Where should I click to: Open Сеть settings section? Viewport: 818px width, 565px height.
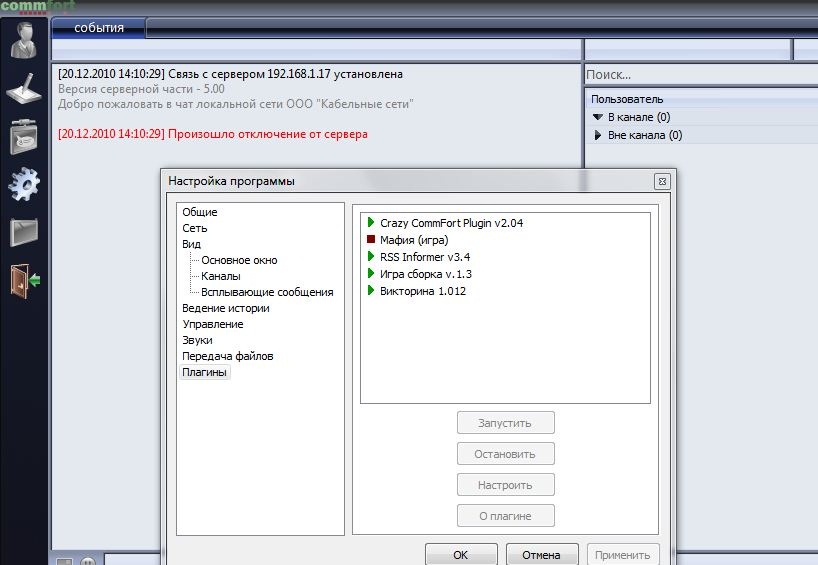(x=195, y=228)
